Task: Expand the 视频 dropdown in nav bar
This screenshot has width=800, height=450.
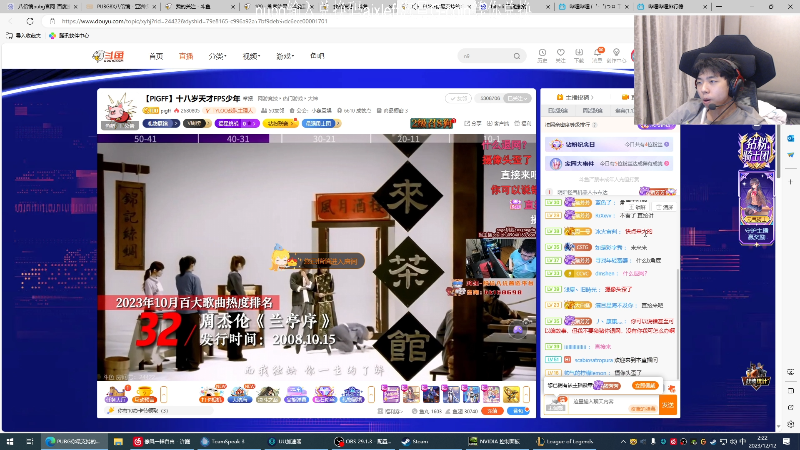Action: (251, 56)
